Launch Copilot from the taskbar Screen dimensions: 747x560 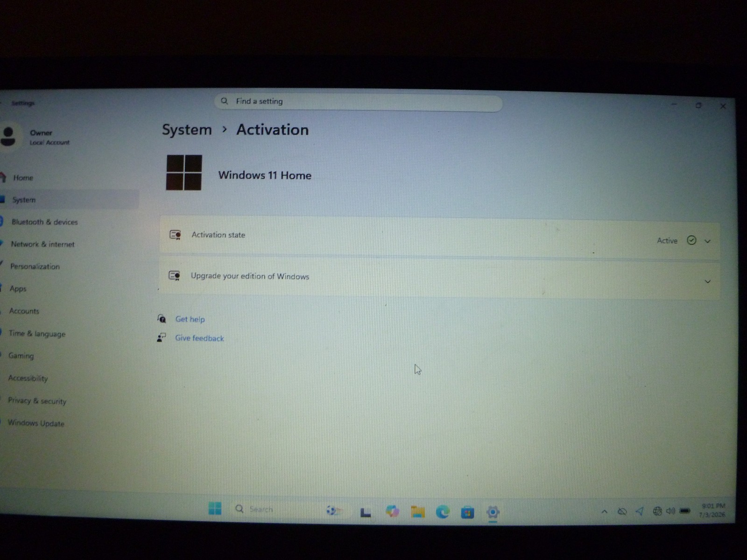tap(392, 511)
